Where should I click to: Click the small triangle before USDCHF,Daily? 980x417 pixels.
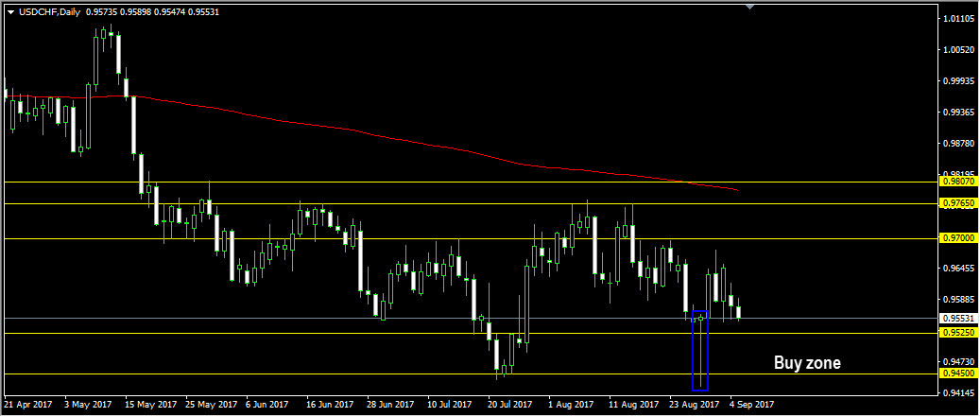(11, 11)
